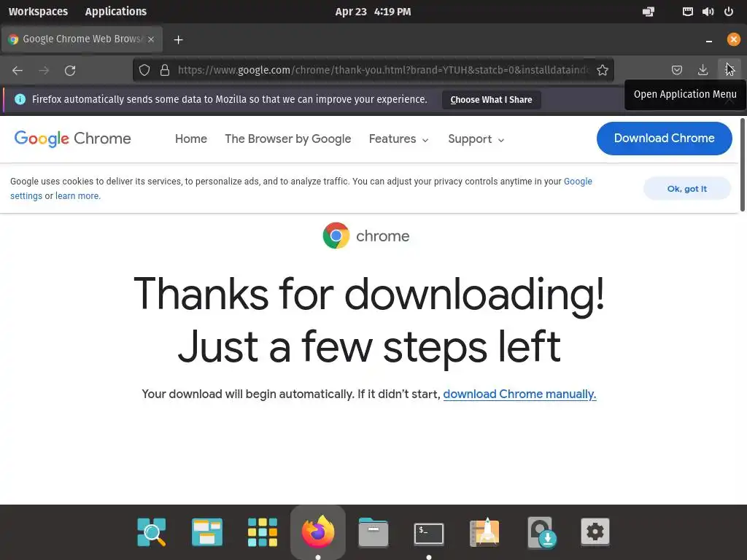Open the Files manager from dock
The width and height of the screenshot is (747, 560).
point(373,532)
